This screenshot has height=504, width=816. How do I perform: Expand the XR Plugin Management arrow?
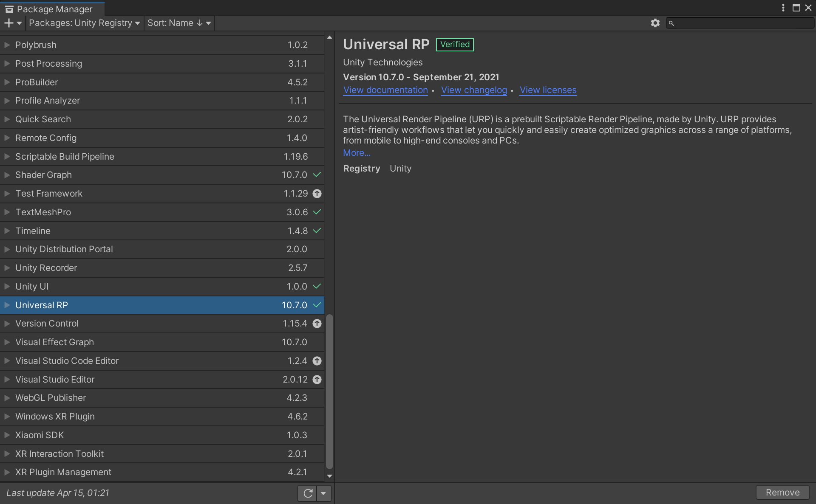click(7, 472)
